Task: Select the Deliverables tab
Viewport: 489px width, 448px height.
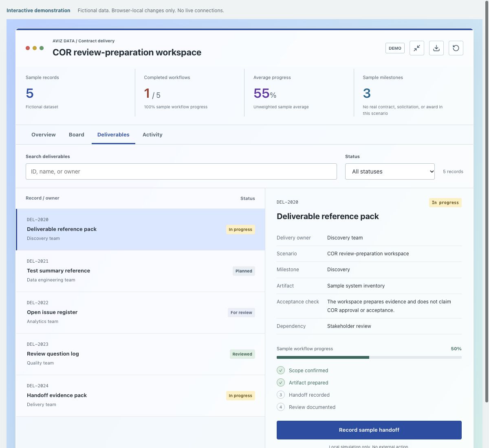Action: pos(113,135)
